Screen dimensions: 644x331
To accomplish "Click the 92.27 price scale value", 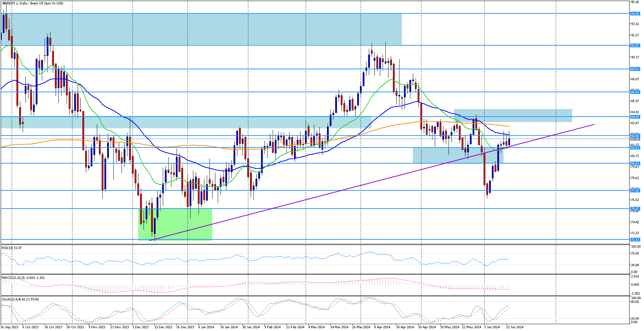I will click(635, 35).
